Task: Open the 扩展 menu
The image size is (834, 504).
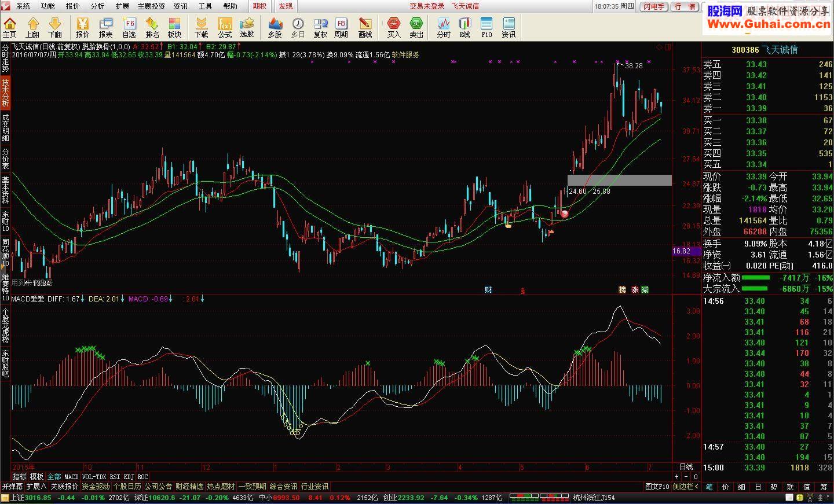Action: coord(122,6)
